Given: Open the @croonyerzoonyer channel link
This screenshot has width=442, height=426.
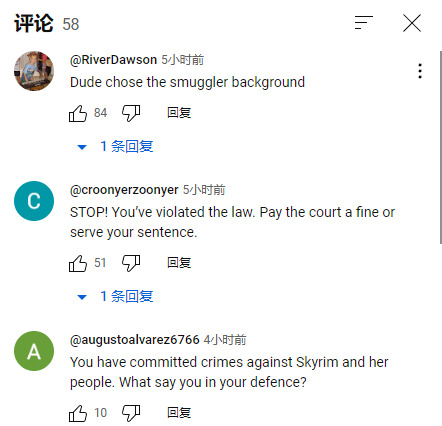Looking at the screenshot, I should [x=124, y=190].
